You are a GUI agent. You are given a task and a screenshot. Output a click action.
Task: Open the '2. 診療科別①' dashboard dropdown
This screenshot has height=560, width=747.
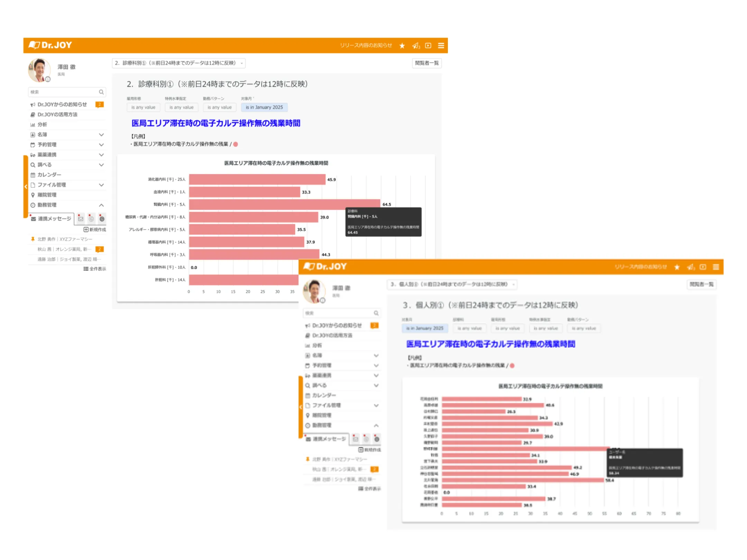pyautogui.click(x=178, y=63)
